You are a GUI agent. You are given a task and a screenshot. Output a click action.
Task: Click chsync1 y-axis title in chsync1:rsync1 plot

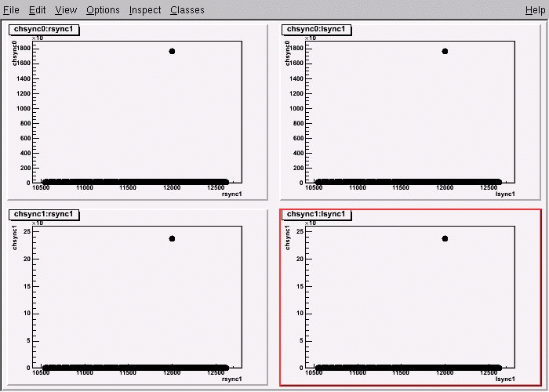[x=15, y=238]
